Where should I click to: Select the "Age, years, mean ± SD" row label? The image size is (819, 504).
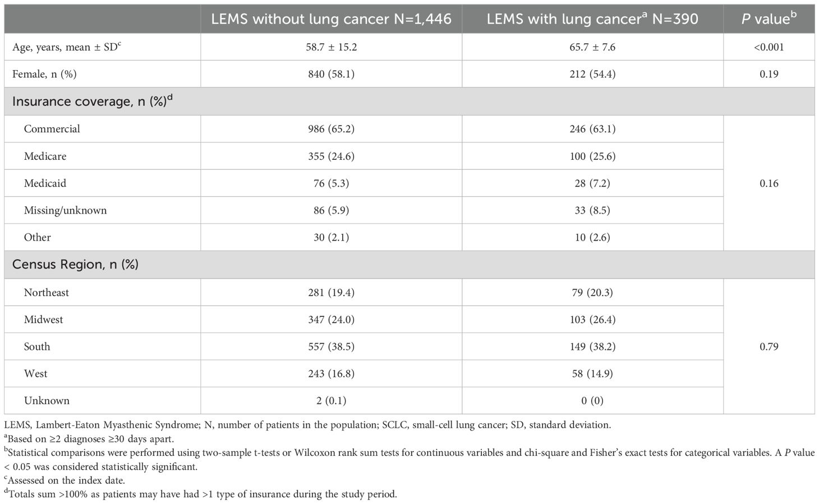(x=67, y=47)
